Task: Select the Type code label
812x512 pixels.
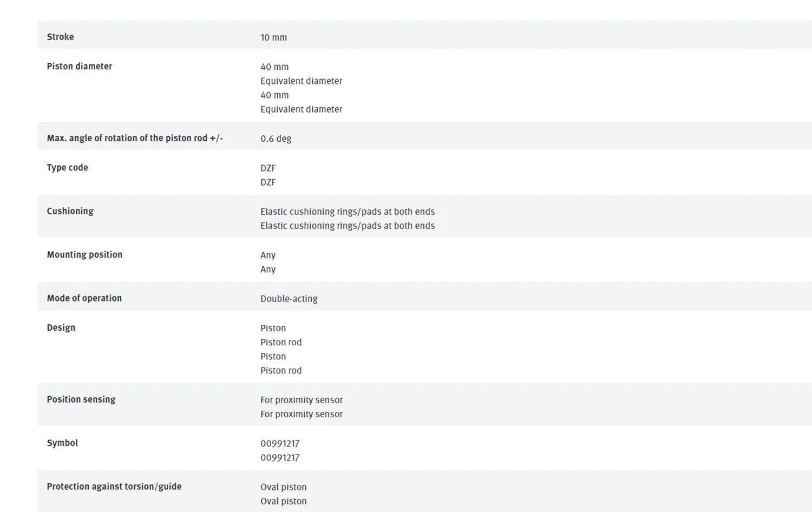Action: (x=67, y=167)
